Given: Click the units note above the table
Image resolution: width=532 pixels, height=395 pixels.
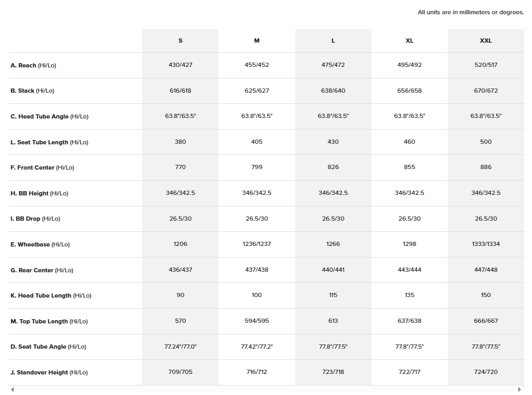Looking at the screenshot, I should (470, 12).
